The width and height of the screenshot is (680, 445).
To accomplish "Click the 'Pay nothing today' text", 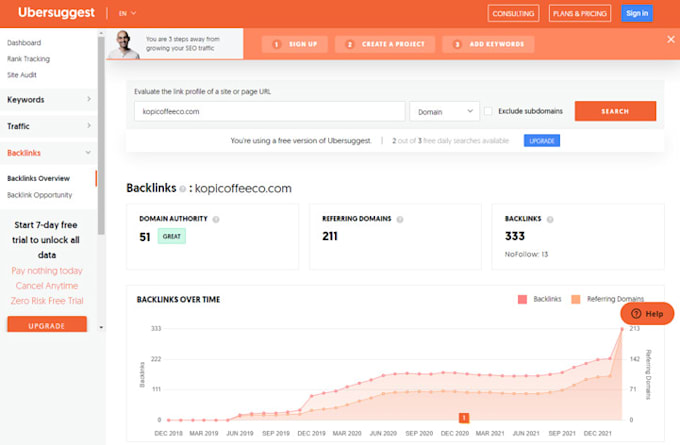I will 47,271.
